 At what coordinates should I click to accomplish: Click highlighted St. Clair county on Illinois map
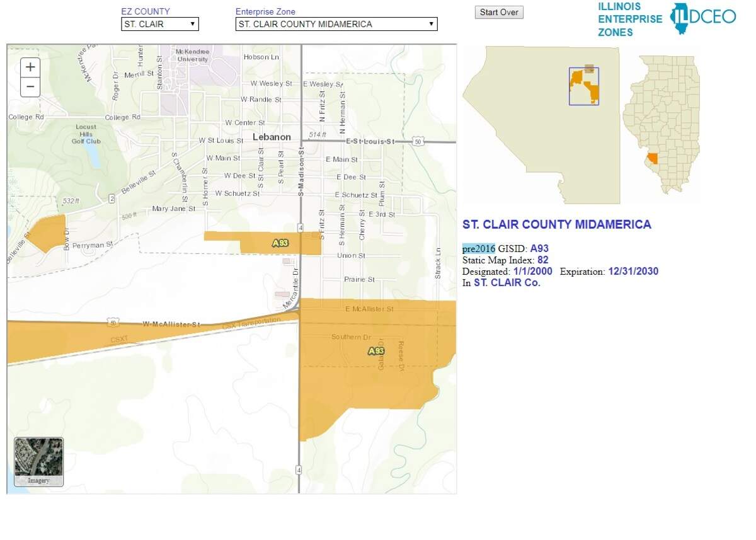pyautogui.click(x=652, y=158)
